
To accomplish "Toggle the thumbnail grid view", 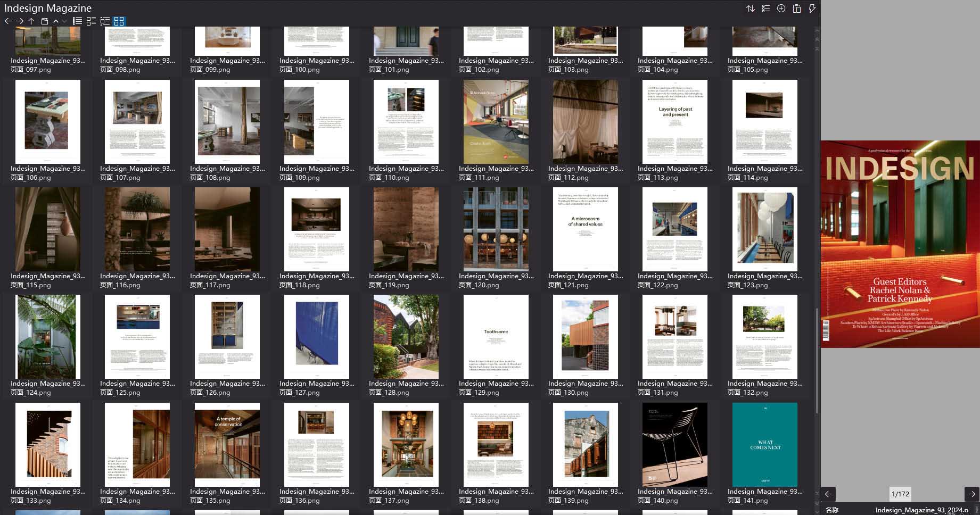I will click(119, 21).
